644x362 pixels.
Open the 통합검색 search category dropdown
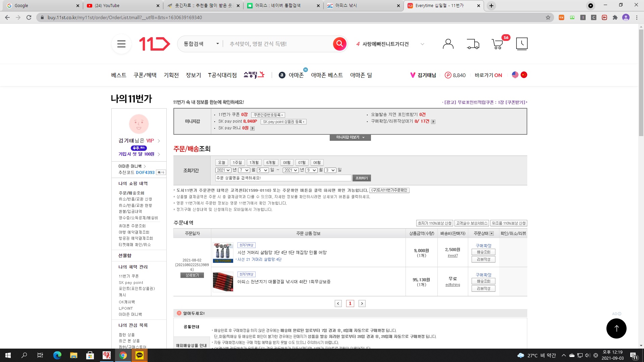point(201,44)
